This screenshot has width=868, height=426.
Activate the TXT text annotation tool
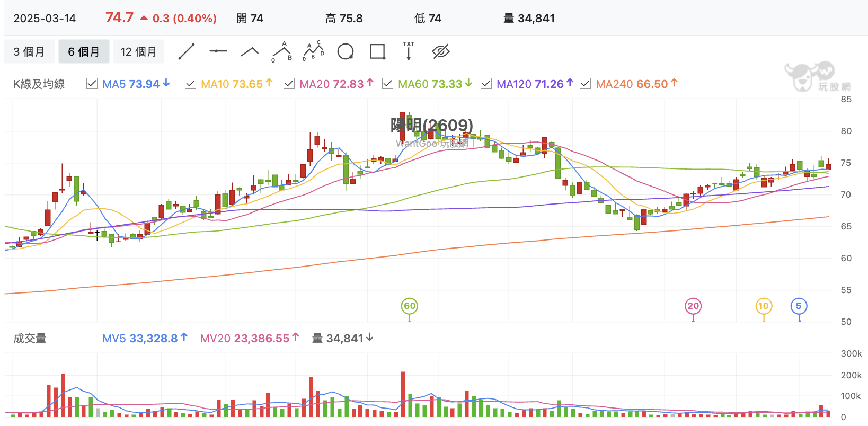pyautogui.click(x=409, y=51)
